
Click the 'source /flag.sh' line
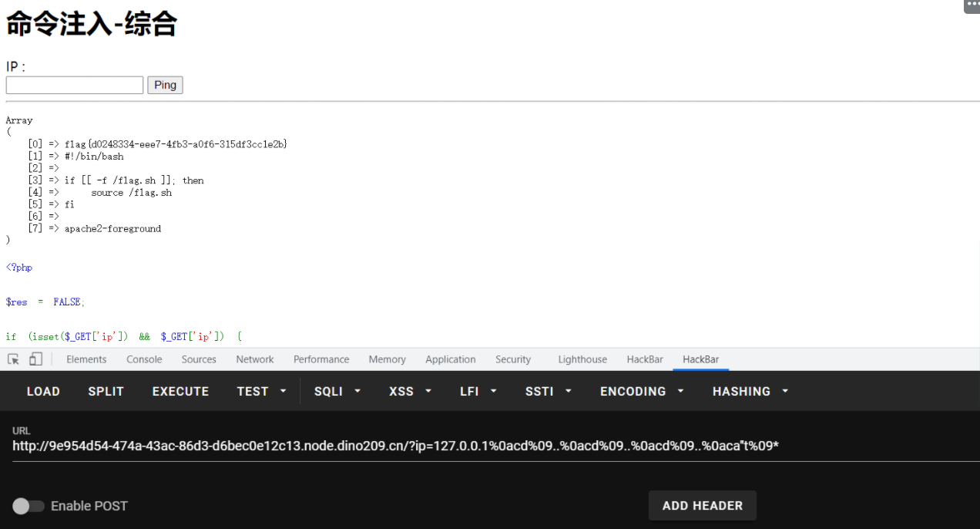coord(131,193)
